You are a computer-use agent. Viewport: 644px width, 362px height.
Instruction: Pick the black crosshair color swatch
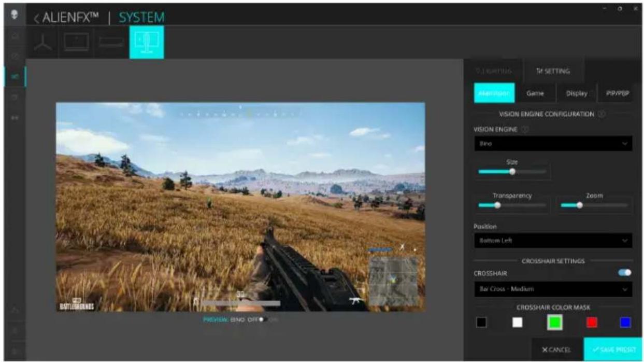(481, 323)
